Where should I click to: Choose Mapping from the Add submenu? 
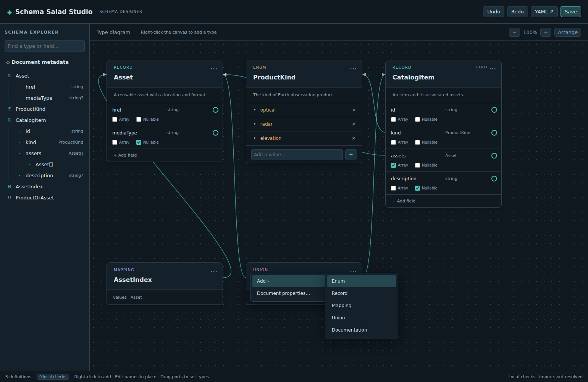coord(362,306)
